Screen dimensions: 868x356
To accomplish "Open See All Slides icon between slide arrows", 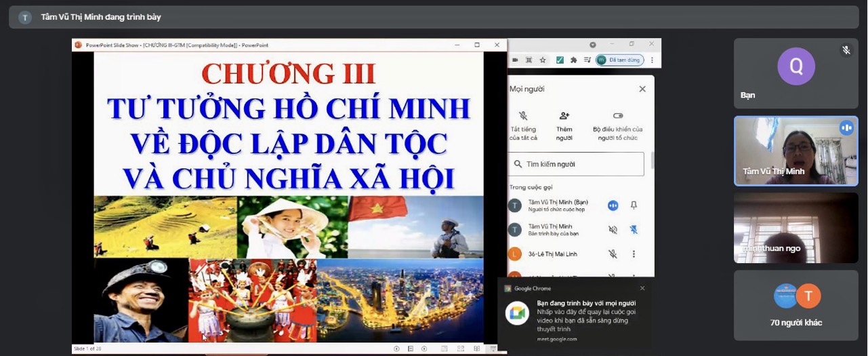I will click(411, 349).
